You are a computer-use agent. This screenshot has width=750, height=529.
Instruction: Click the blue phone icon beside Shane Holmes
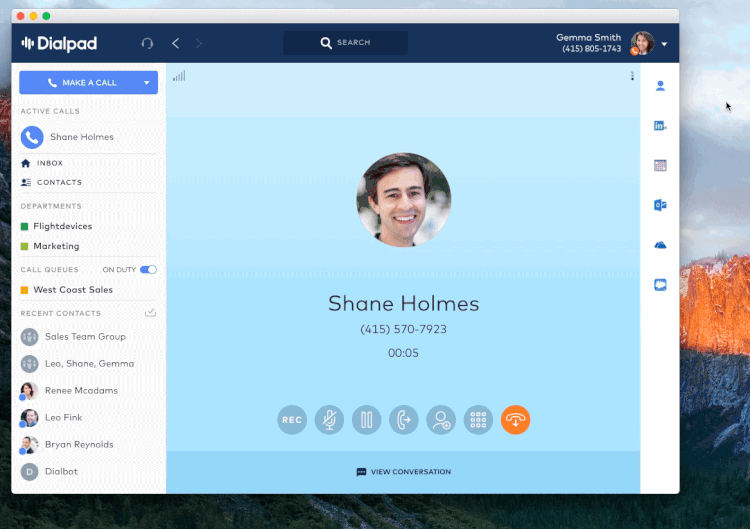point(32,137)
